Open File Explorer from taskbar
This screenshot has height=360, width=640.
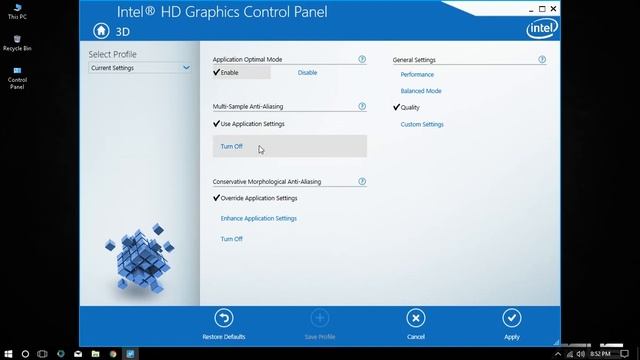(96, 354)
